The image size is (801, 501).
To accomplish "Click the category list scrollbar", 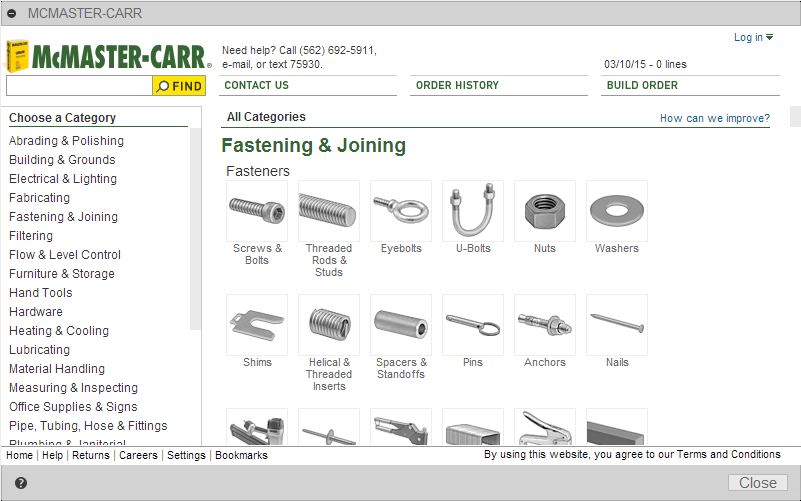I will (x=195, y=229).
